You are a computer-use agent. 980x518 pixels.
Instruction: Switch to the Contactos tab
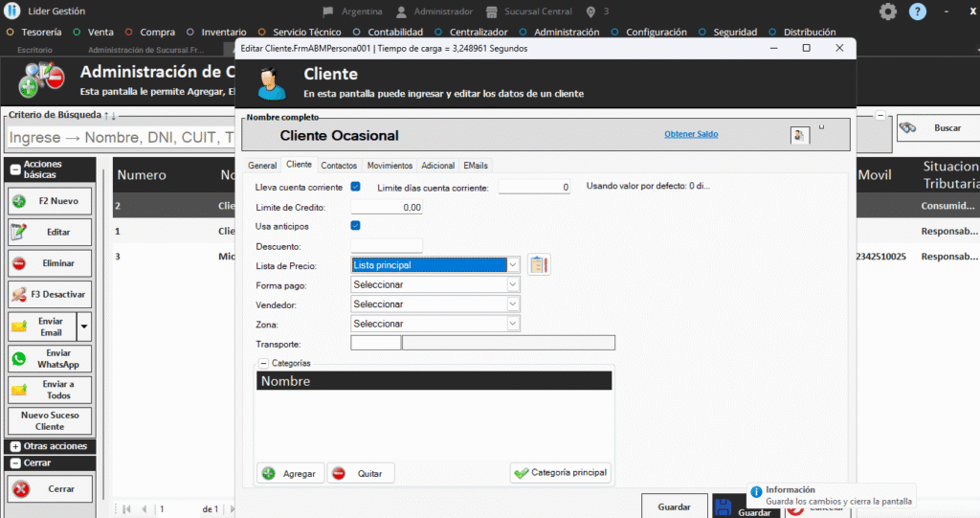point(339,166)
